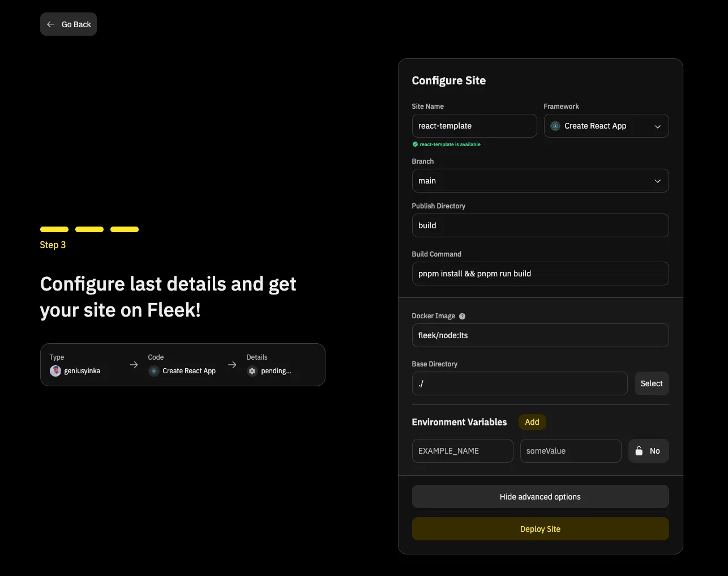Image resolution: width=728 pixels, height=576 pixels.
Task: Focus the Site Name input field
Action: point(474,126)
